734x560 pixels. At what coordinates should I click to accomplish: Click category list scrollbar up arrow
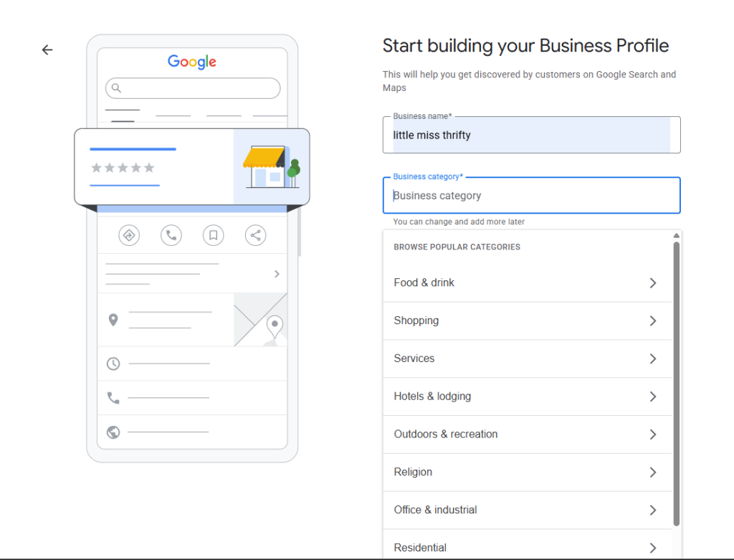[x=677, y=235]
